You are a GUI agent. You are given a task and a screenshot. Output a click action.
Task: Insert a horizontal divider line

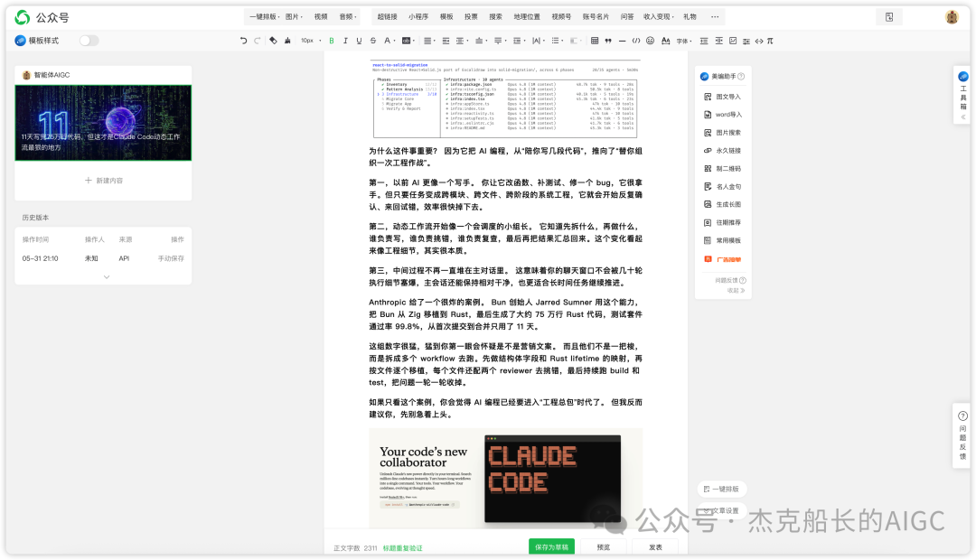pos(622,41)
